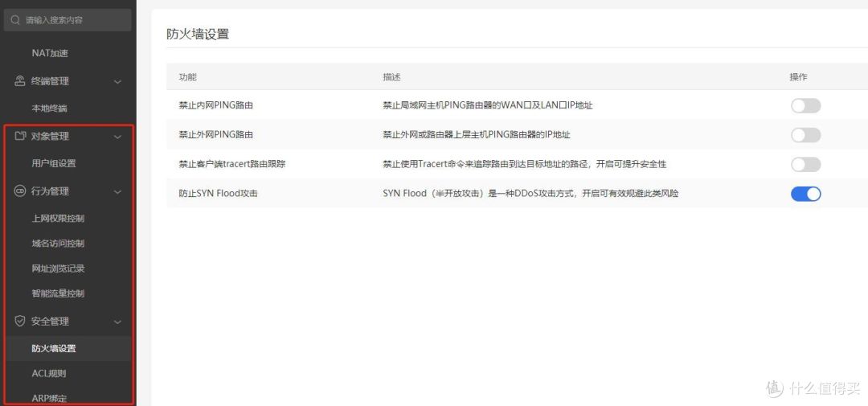Image resolution: width=868 pixels, height=406 pixels.
Task: Open the NAT加速 menu item
Action: click(50, 53)
